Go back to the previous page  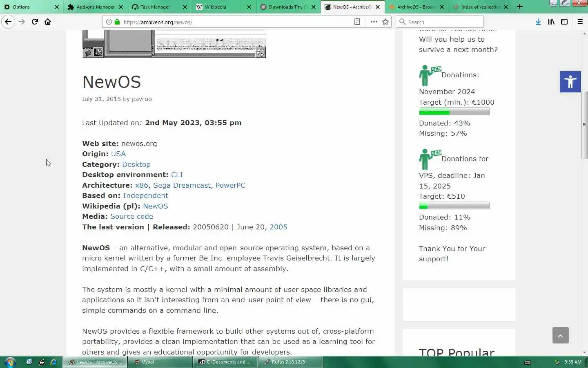click(8, 22)
